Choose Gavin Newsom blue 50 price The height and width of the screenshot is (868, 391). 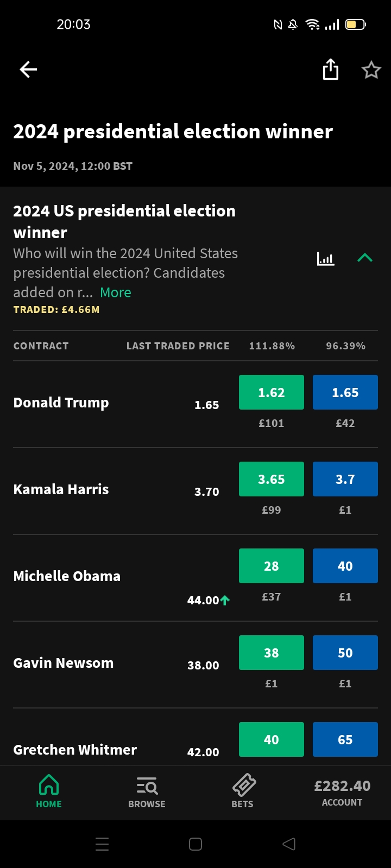tap(345, 653)
